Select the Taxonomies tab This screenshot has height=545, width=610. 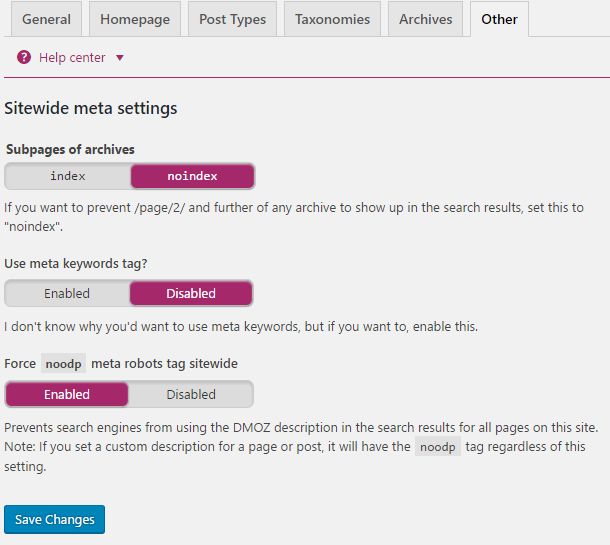[x=332, y=19]
